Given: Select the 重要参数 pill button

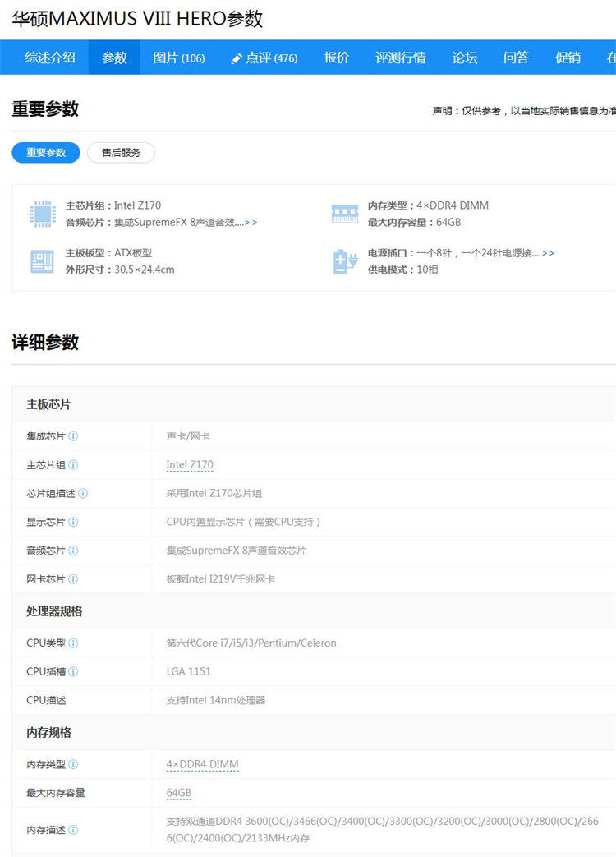Looking at the screenshot, I should (x=46, y=153).
